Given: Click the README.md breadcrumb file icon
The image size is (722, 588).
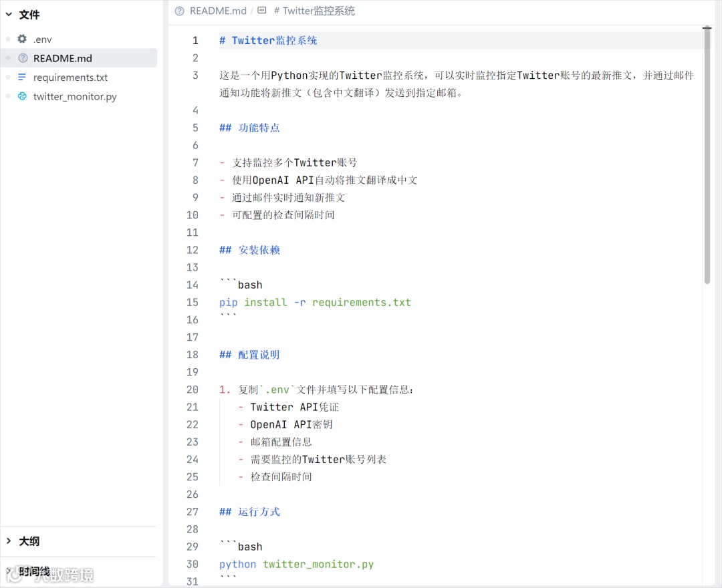Looking at the screenshot, I should pos(180,11).
